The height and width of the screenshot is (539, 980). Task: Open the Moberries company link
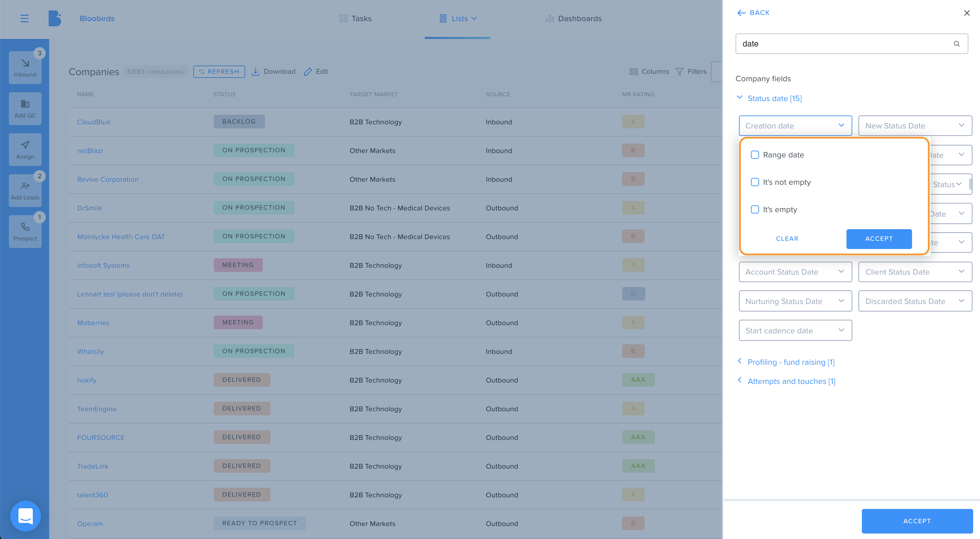point(93,323)
